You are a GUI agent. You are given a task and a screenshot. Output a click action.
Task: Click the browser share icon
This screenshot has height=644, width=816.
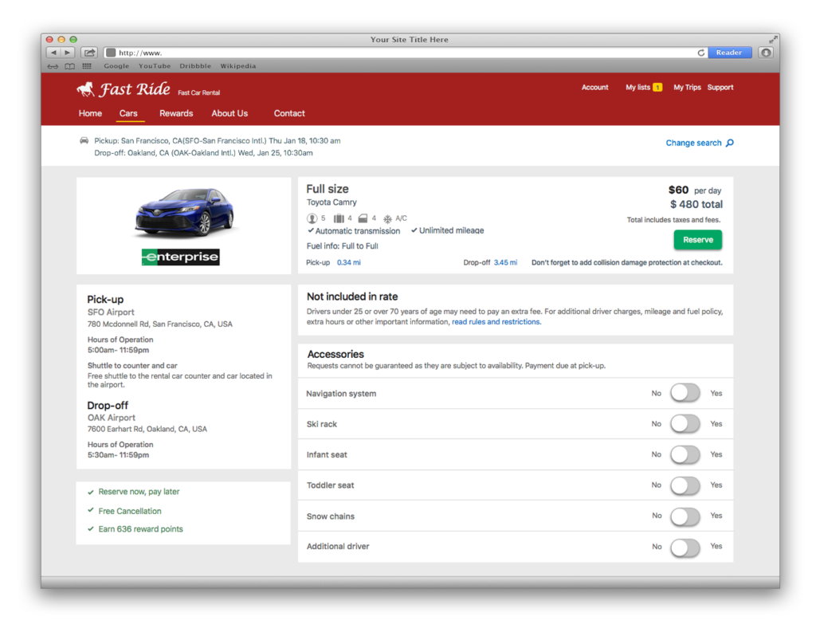click(x=90, y=53)
